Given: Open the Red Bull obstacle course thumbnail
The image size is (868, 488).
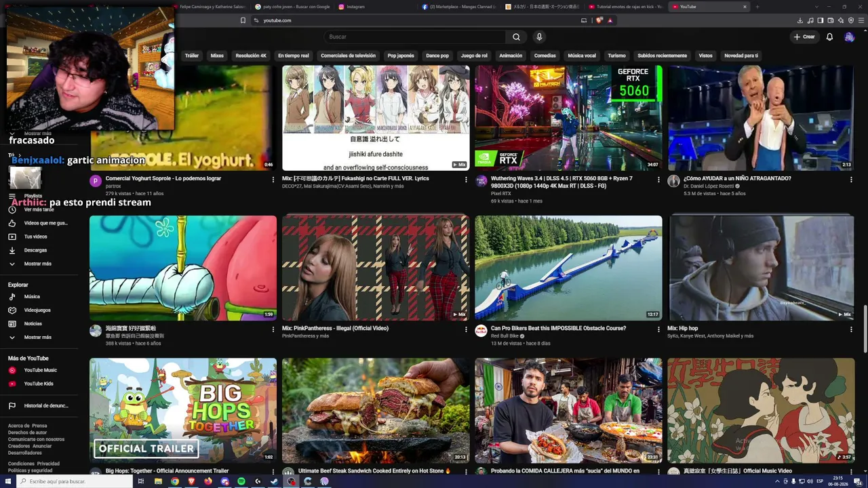Looking at the screenshot, I should click(568, 268).
